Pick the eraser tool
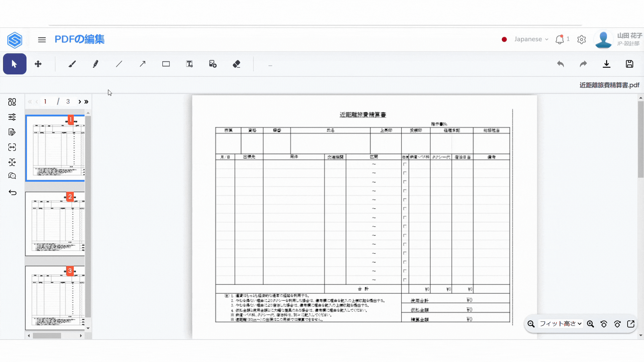The height and width of the screenshot is (362, 644). [x=236, y=64]
